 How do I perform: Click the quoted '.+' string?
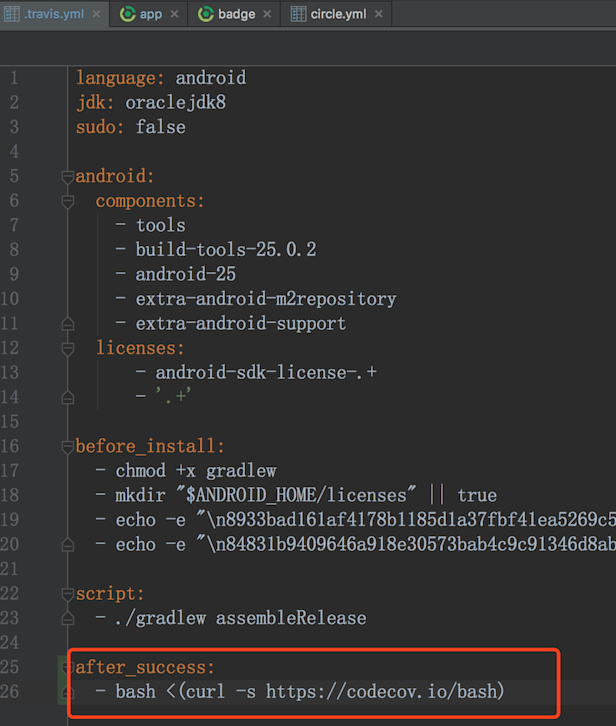(x=173, y=396)
